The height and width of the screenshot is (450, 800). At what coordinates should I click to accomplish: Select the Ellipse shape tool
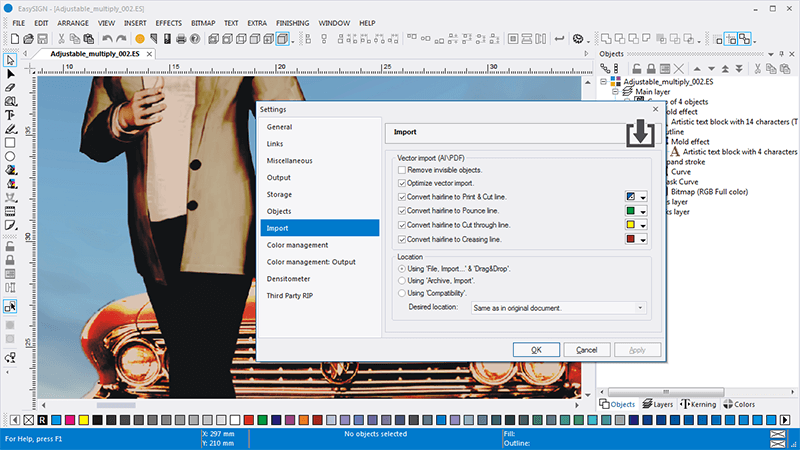pyautogui.click(x=10, y=157)
